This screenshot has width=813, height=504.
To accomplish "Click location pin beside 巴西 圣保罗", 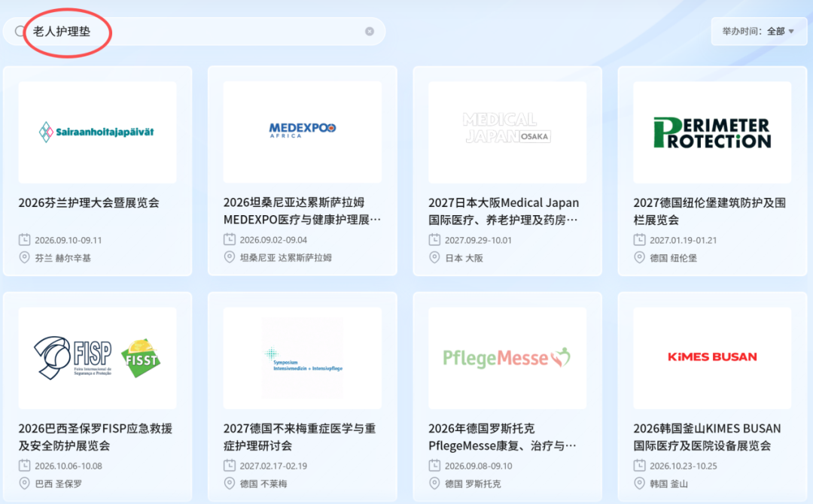I will click(x=24, y=483).
